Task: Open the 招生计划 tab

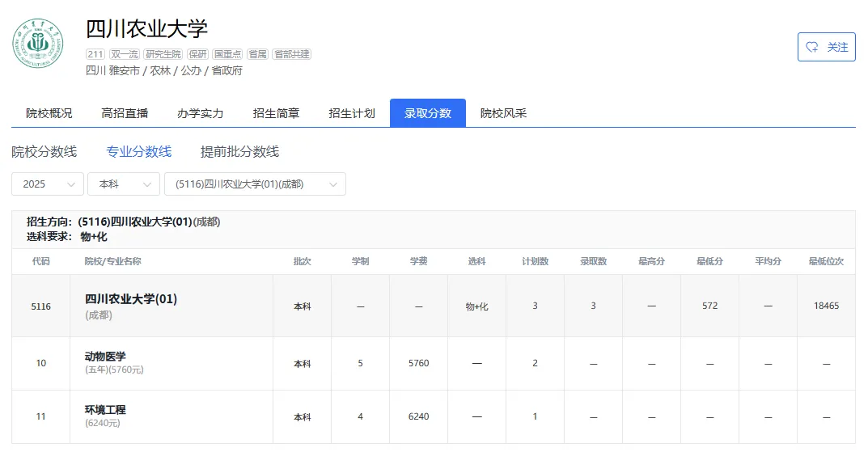Action: click(x=352, y=113)
